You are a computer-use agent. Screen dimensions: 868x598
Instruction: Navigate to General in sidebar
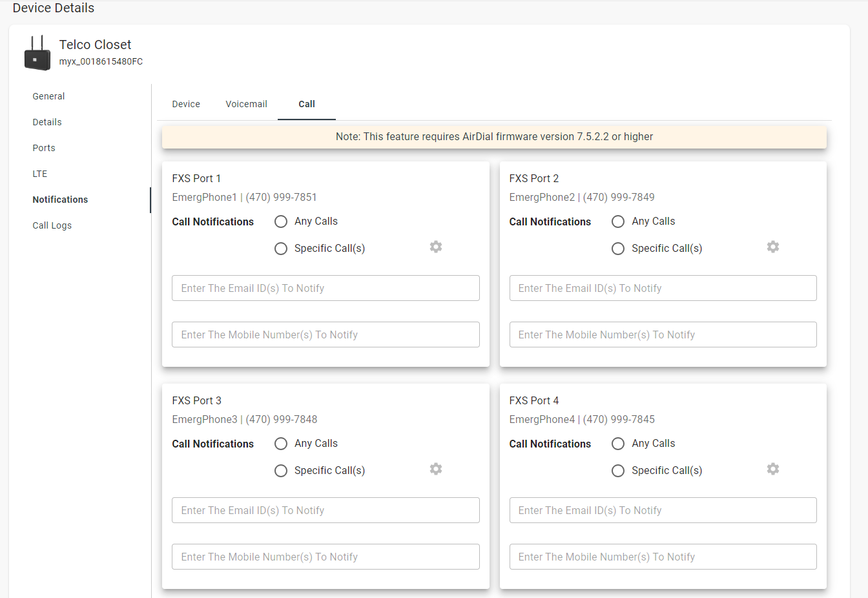[x=48, y=96]
